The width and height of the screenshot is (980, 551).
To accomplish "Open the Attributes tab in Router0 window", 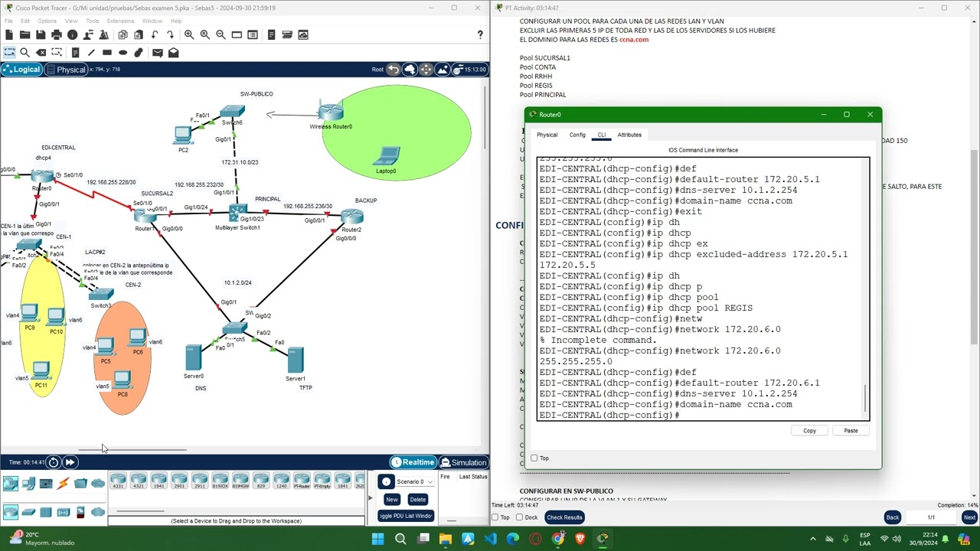I will (x=629, y=135).
